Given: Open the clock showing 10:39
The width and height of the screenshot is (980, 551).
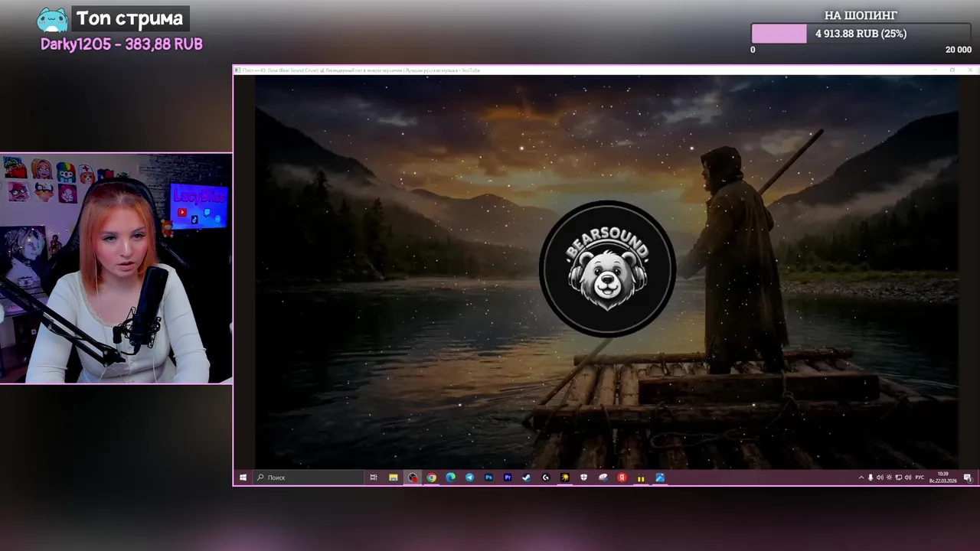Looking at the screenshot, I should 942,474.
